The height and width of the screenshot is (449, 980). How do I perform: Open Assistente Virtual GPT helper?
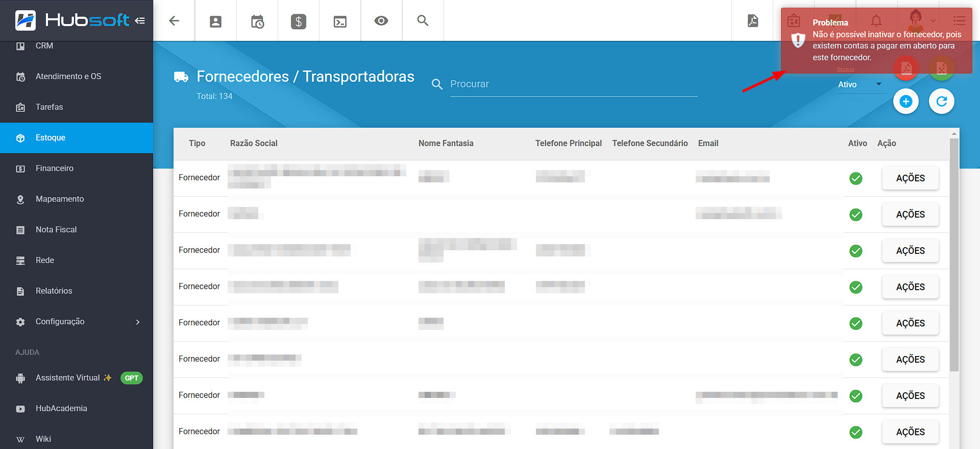pyautogui.click(x=77, y=378)
